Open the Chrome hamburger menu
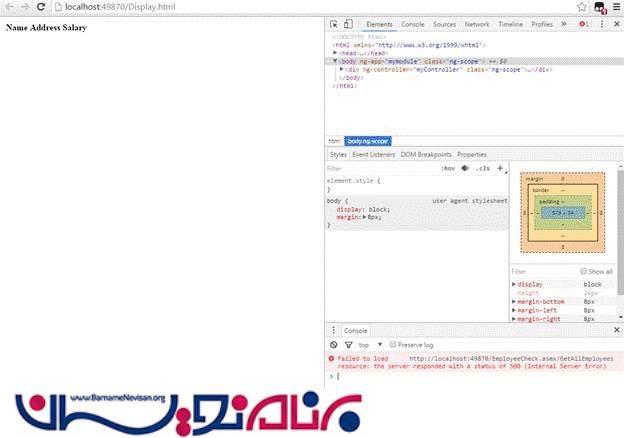 tap(616, 7)
